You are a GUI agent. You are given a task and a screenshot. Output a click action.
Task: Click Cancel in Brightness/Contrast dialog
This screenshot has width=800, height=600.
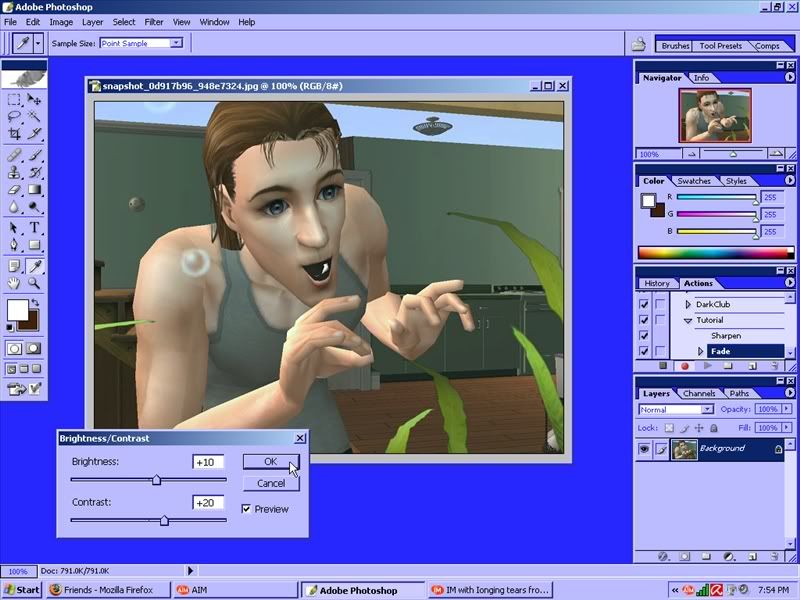271,483
